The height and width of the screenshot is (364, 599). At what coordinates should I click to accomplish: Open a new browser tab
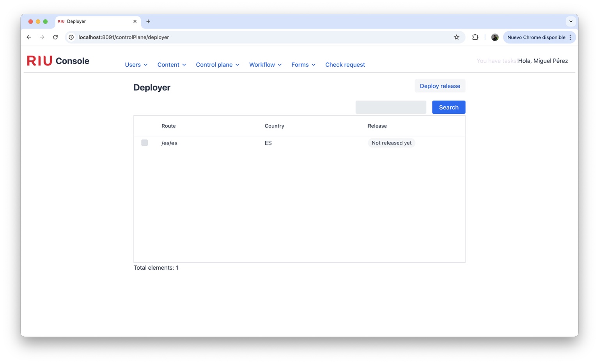tap(148, 21)
